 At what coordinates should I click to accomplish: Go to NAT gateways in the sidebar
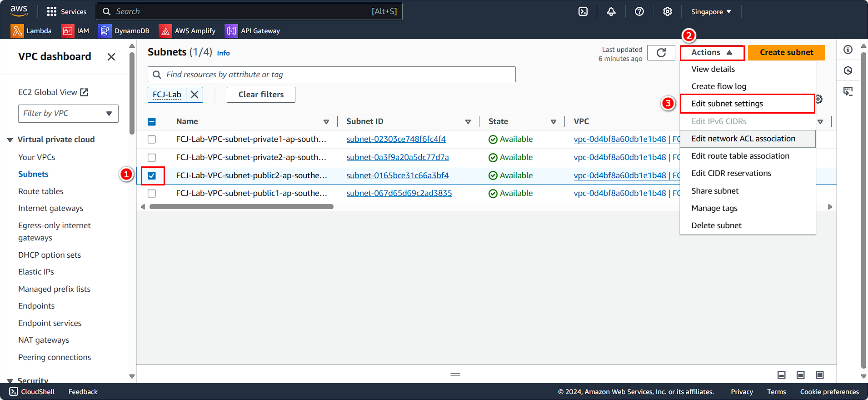[44, 340]
